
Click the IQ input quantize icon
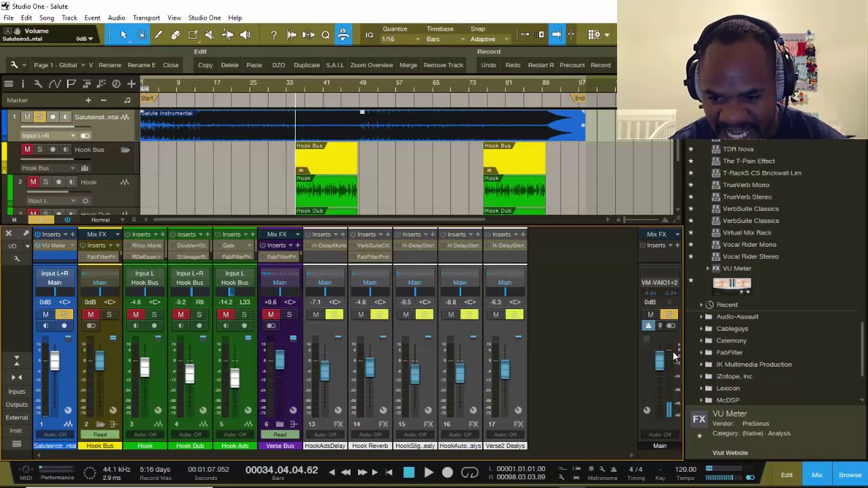pos(369,35)
